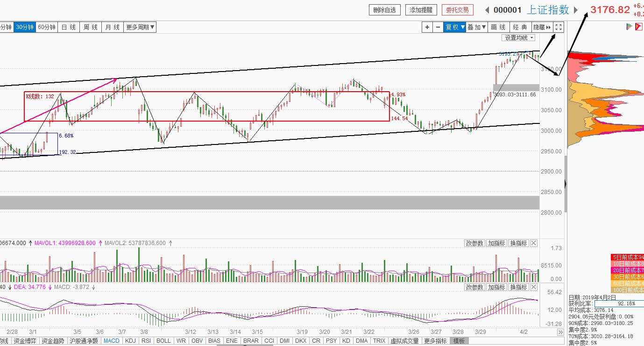Expand the 更多周期 period dropdown
This screenshot has width=644, height=346.
pyautogui.click(x=140, y=27)
